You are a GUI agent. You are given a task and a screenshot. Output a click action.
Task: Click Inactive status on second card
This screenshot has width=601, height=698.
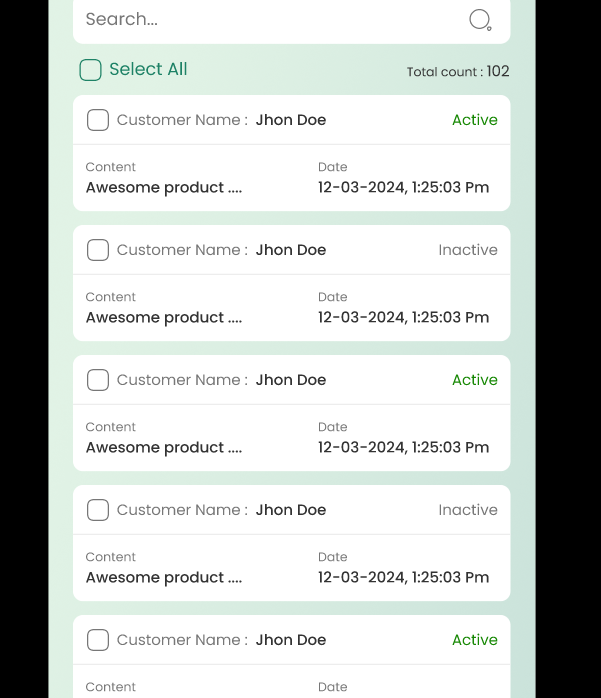(x=467, y=250)
